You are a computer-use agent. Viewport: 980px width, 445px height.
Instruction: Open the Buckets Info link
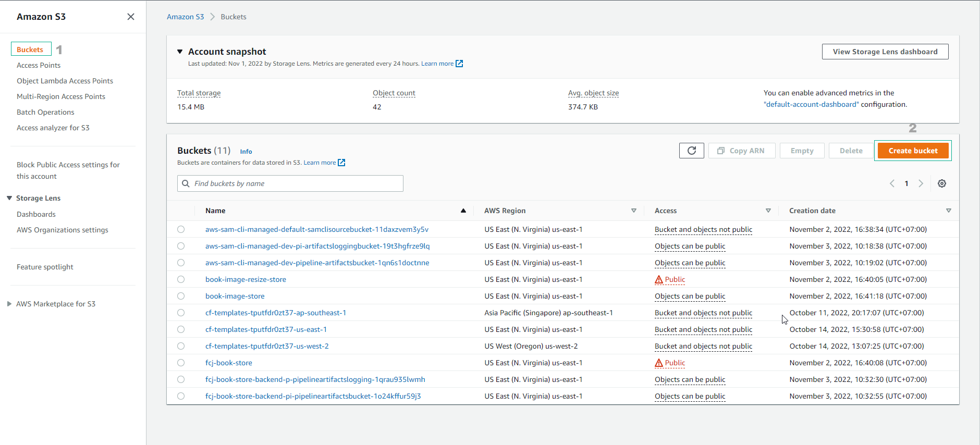[x=246, y=152]
